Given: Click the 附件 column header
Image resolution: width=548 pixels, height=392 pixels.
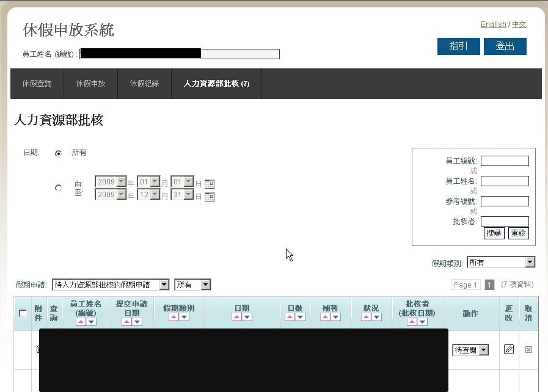Looking at the screenshot, I should [38, 313].
